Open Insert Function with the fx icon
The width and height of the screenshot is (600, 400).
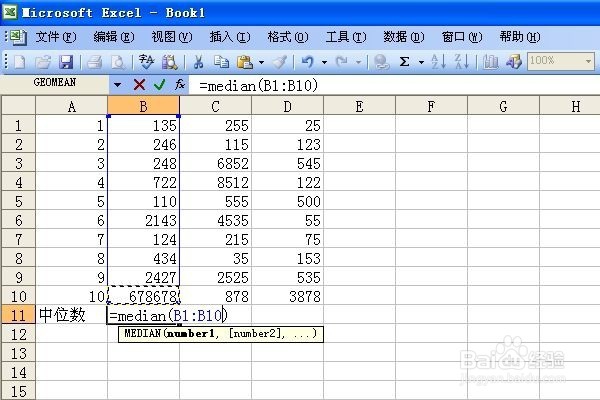tap(180, 85)
